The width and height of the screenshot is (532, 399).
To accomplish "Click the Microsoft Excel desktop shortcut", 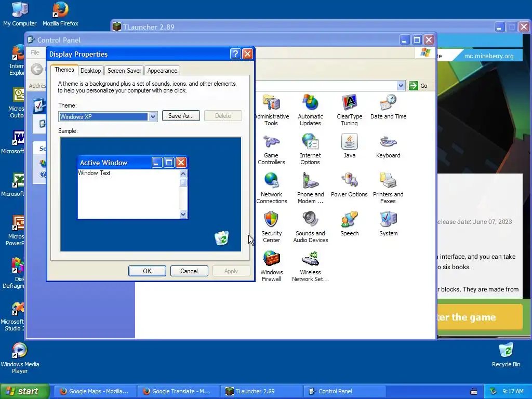I will coord(13,185).
